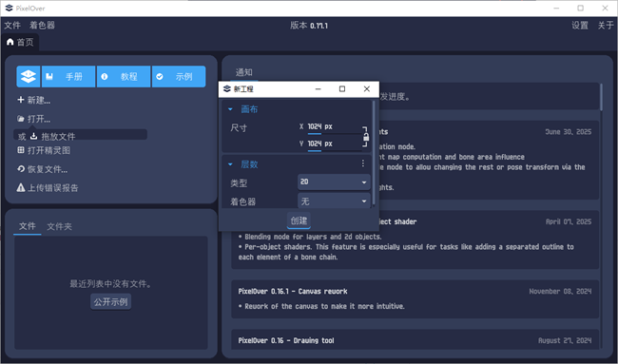The image size is (618, 364).
Task: Select the 文件 recent files tab
Action: [28, 226]
